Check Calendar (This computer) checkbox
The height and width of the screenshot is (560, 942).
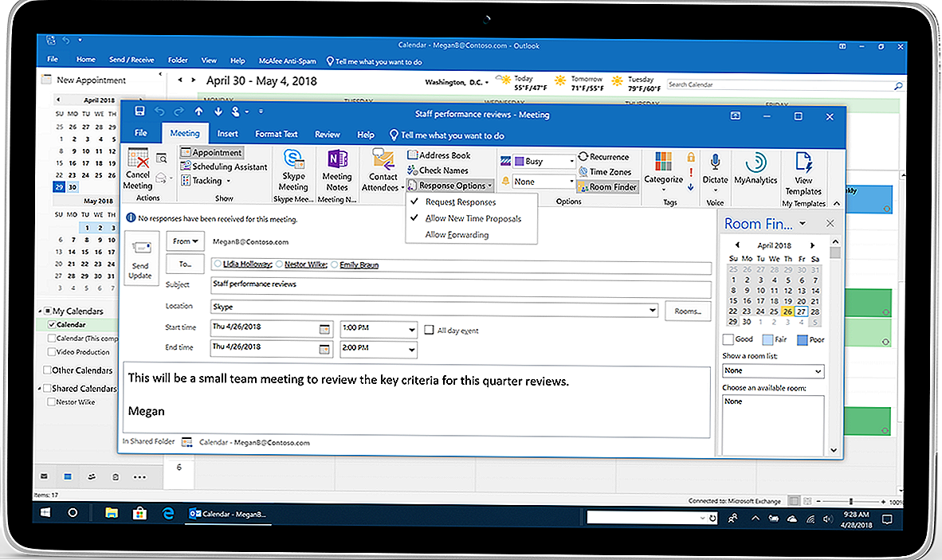click(x=52, y=338)
